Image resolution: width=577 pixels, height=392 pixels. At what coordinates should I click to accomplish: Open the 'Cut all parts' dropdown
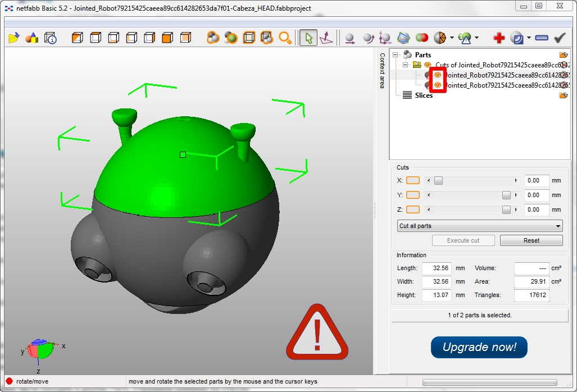click(479, 226)
